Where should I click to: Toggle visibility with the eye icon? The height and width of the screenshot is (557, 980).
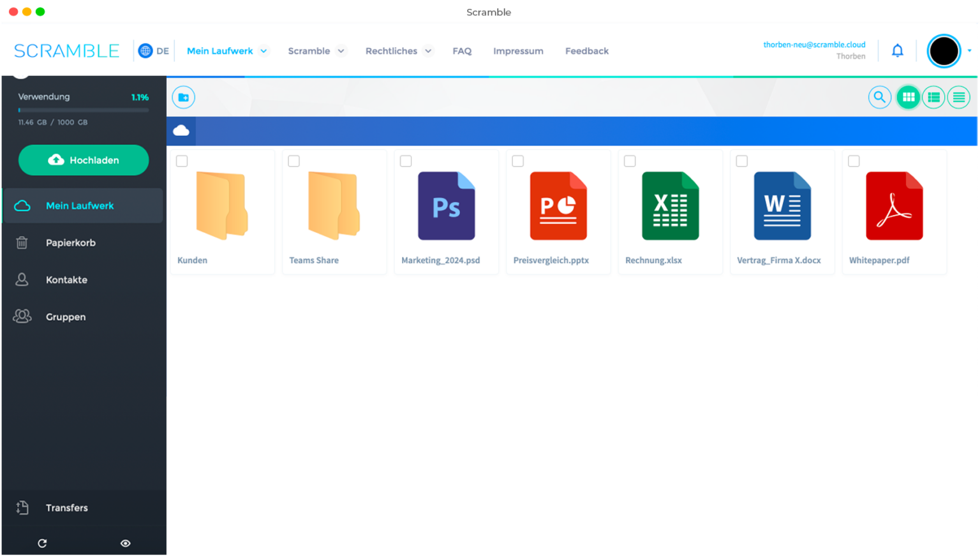click(x=125, y=543)
